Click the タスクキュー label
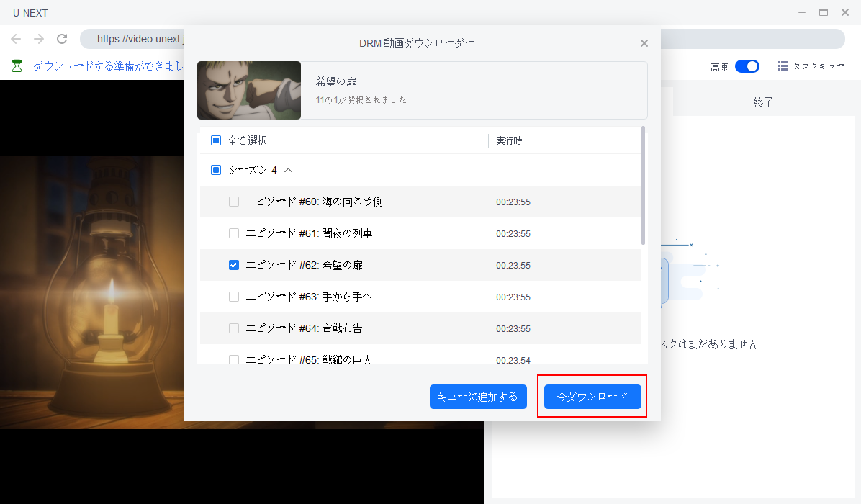 click(x=819, y=66)
